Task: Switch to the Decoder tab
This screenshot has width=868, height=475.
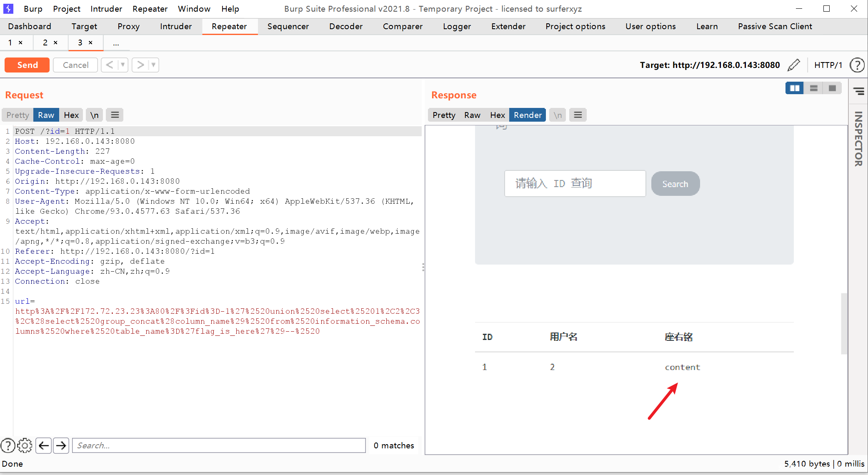Action: click(345, 26)
